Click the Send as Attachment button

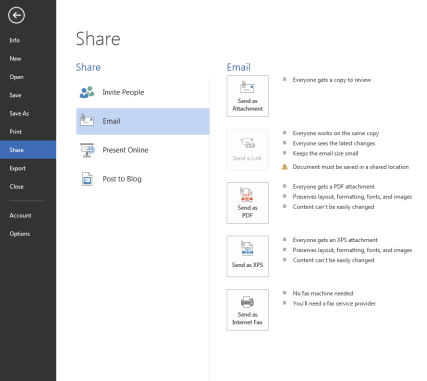click(x=248, y=96)
